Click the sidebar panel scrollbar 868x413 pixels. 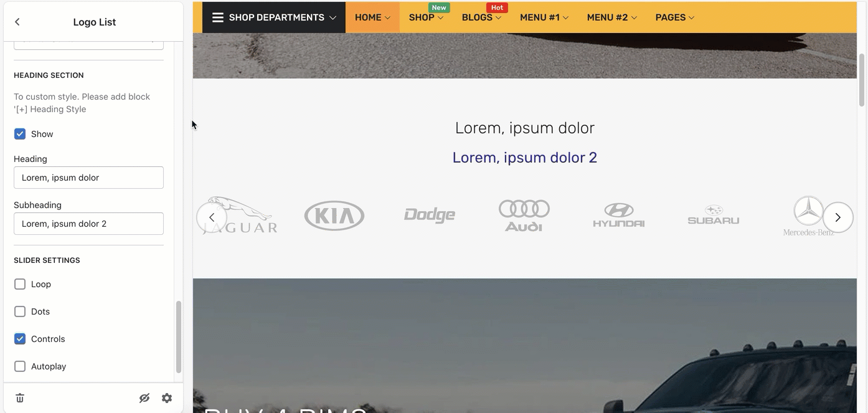pyautogui.click(x=179, y=337)
